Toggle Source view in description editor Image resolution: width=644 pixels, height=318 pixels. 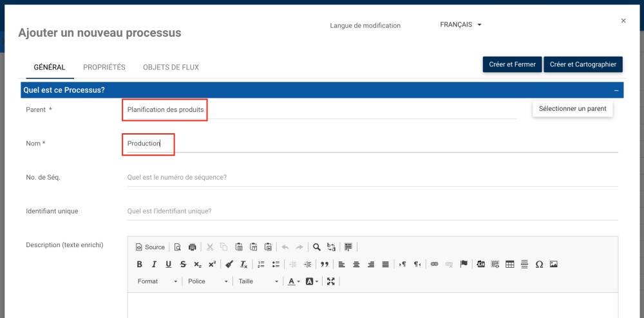tap(150, 247)
